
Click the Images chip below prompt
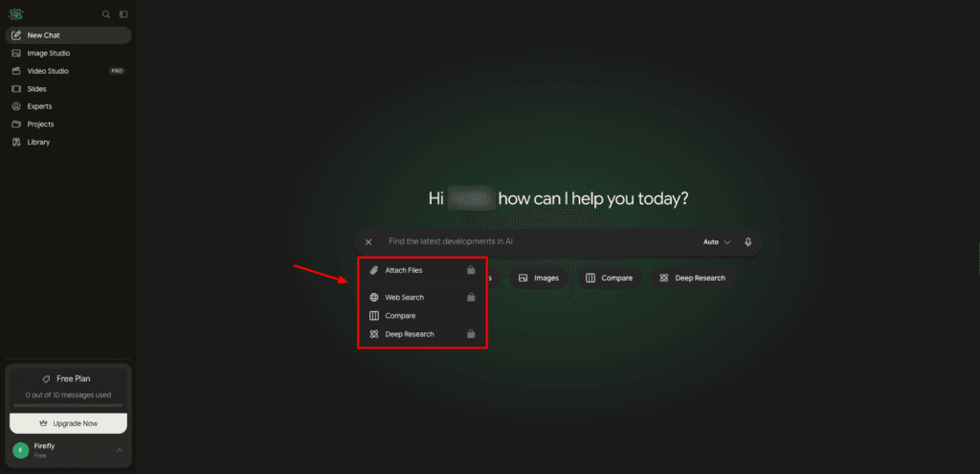coord(539,278)
